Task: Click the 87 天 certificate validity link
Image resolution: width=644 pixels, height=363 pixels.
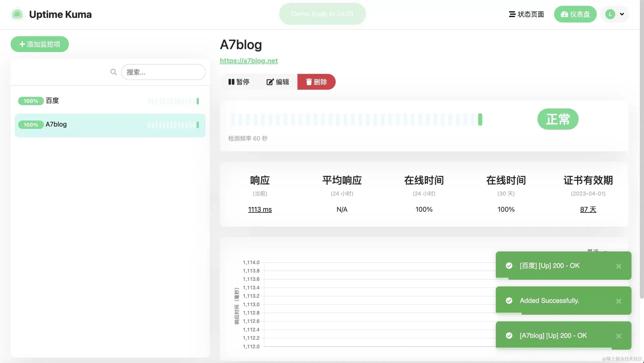Action: point(588,209)
